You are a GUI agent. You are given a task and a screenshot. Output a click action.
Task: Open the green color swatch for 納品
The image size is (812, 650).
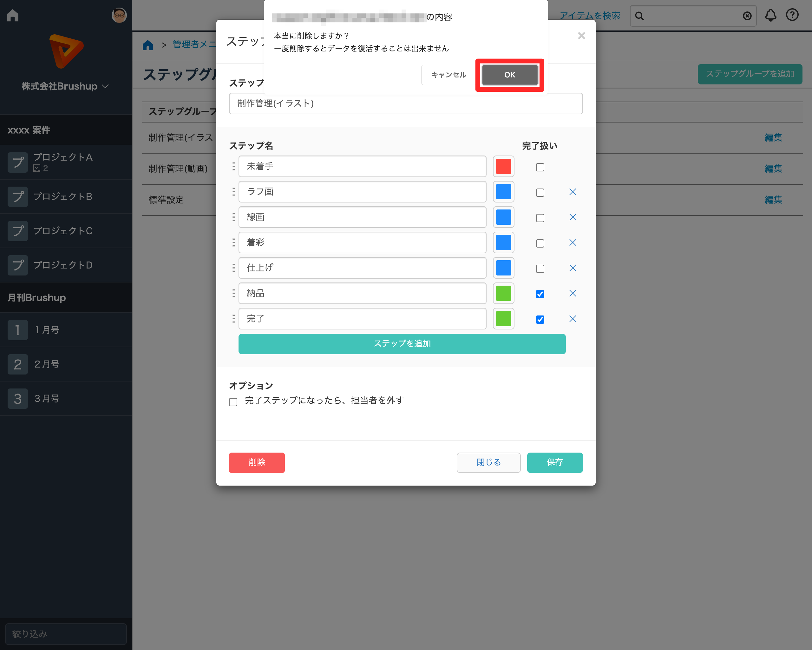(503, 293)
